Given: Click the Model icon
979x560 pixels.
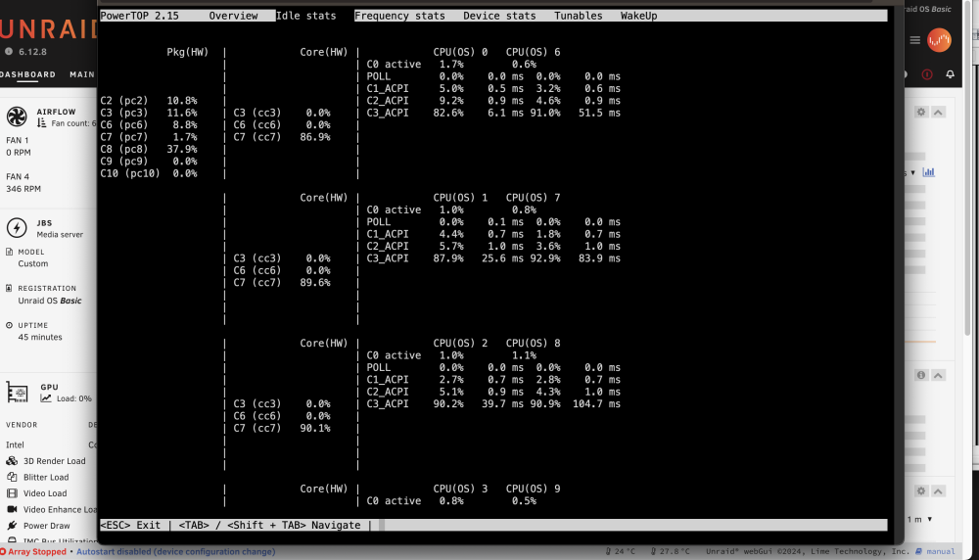Looking at the screenshot, I should (10, 252).
